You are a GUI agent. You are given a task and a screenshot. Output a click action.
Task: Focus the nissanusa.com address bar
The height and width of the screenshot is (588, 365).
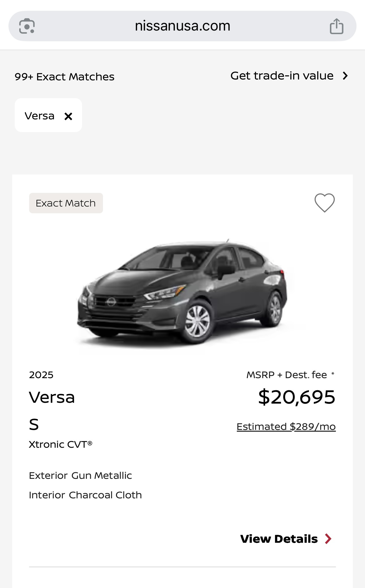coord(182,26)
